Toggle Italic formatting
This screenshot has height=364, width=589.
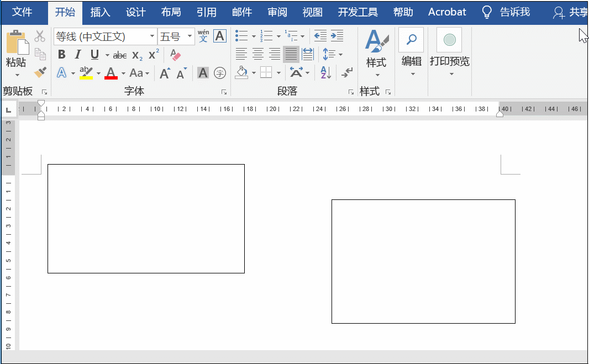(78, 55)
